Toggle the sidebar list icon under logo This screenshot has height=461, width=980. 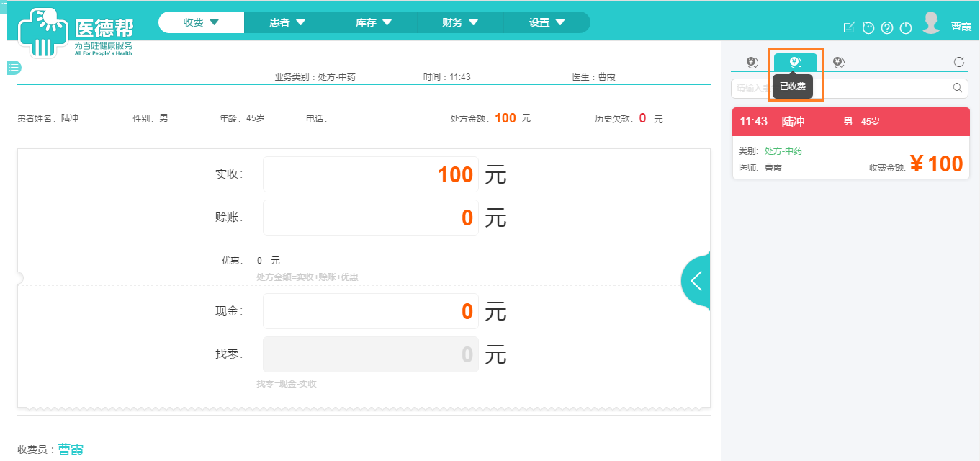coord(14,68)
